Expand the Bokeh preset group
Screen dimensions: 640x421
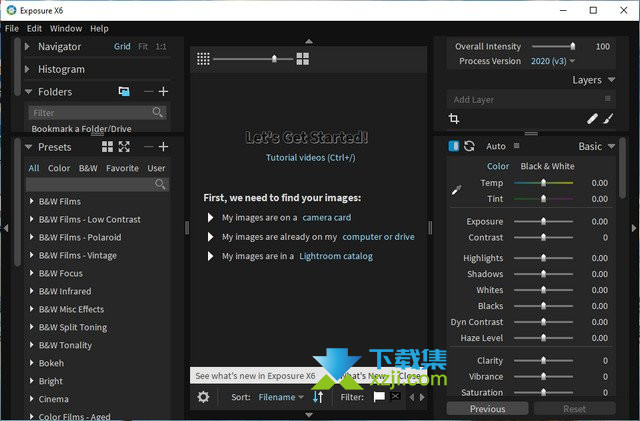pyautogui.click(x=31, y=363)
